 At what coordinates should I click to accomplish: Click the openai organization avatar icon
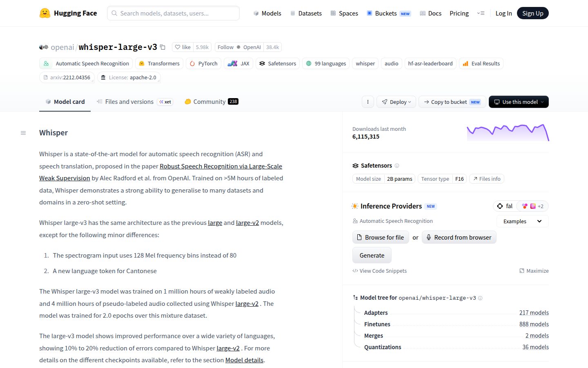[x=44, y=47]
